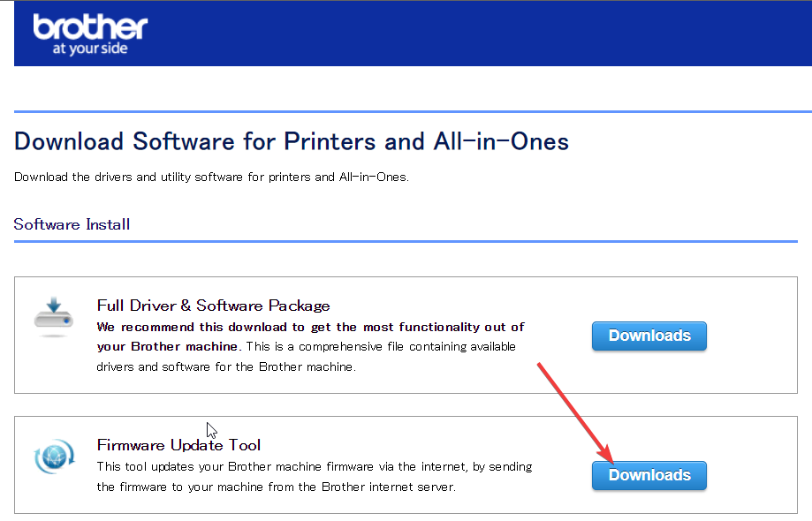Viewport: 812px width, 521px height.
Task: Click the Software Install section heading
Action: (x=72, y=224)
